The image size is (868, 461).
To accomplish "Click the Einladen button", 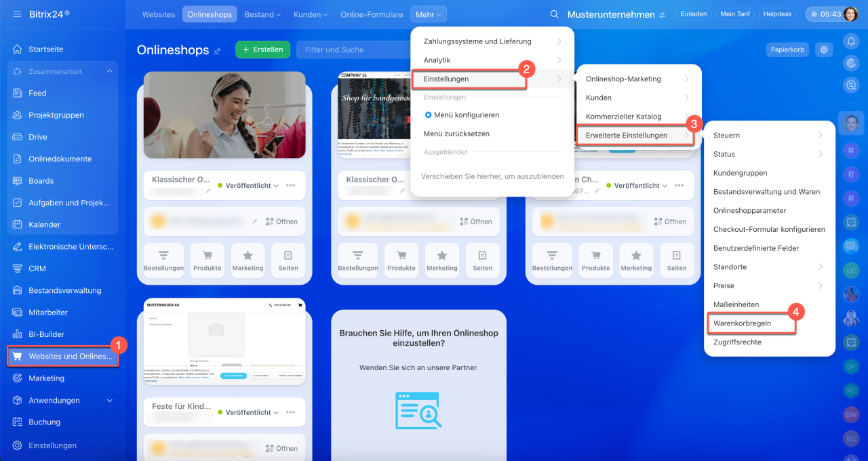I will [x=694, y=14].
